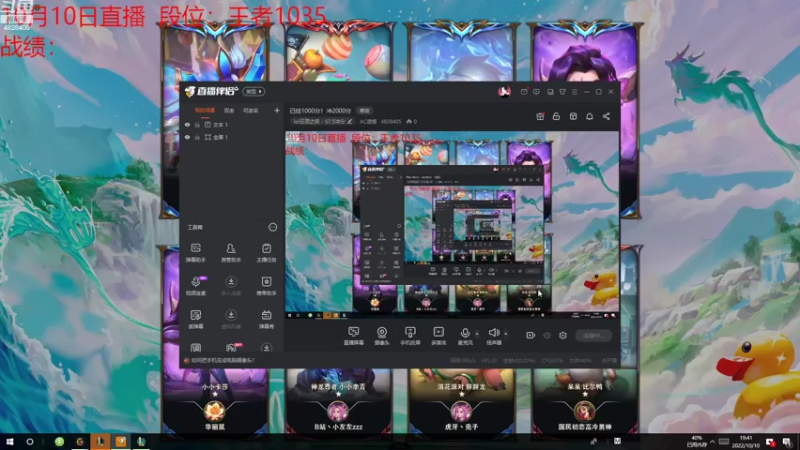This screenshot has width=800, height=450.
Task: Switch to the third scene tab
Action: pyautogui.click(x=251, y=110)
